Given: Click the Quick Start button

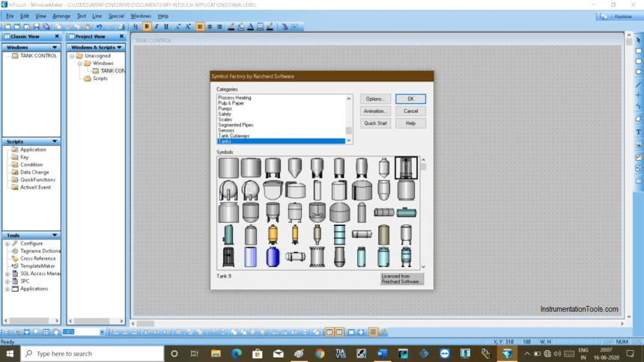Looking at the screenshot, I should [x=375, y=123].
